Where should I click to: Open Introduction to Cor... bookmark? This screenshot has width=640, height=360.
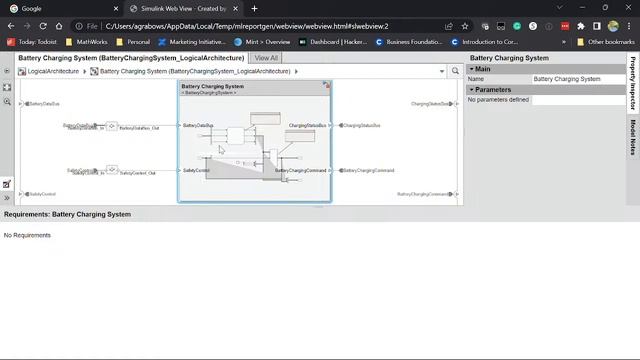(484, 42)
